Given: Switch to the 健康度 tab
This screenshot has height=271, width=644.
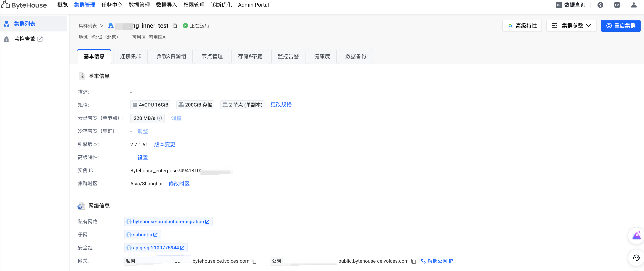Looking at the screenshot, I should [322, 56].
